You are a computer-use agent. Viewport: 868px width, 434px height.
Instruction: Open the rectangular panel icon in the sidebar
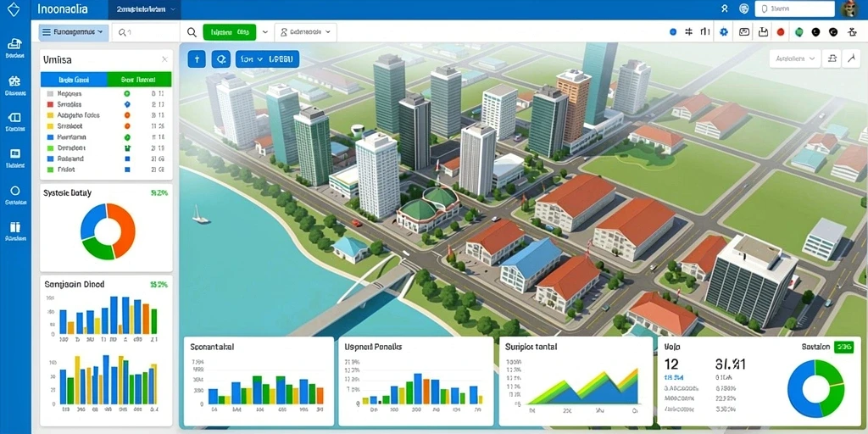pyautogui.click(x=15, y=117)
